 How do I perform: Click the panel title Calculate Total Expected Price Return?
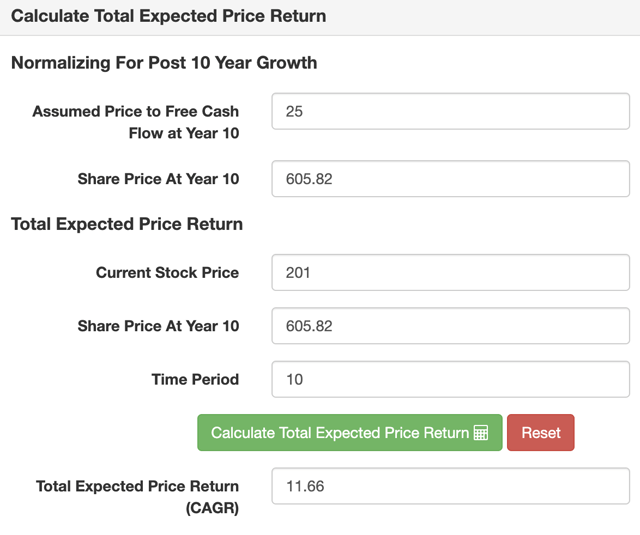(x=169, y=16)
